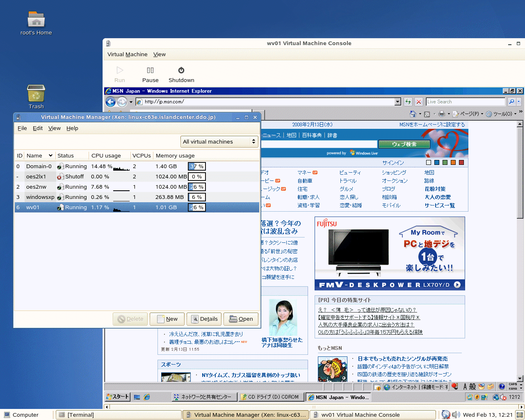Click in the Live Search input field

tap(466, 102)
